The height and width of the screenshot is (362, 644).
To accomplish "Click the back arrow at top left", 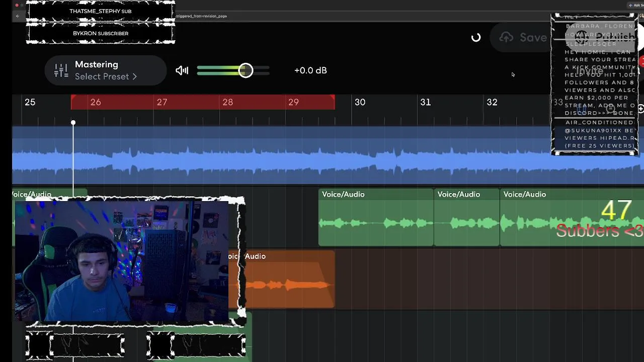I will 17,16.
